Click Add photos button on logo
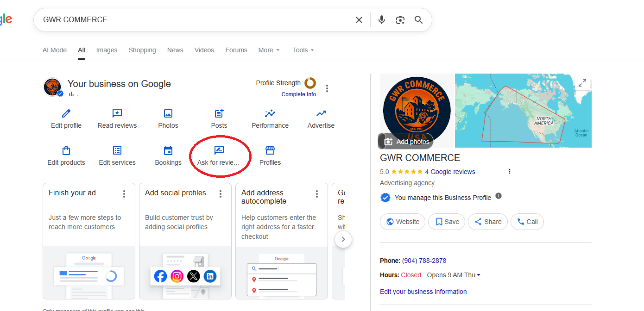Image resolution: width=644 pixels, height=311 pixels. pos(406,142)
